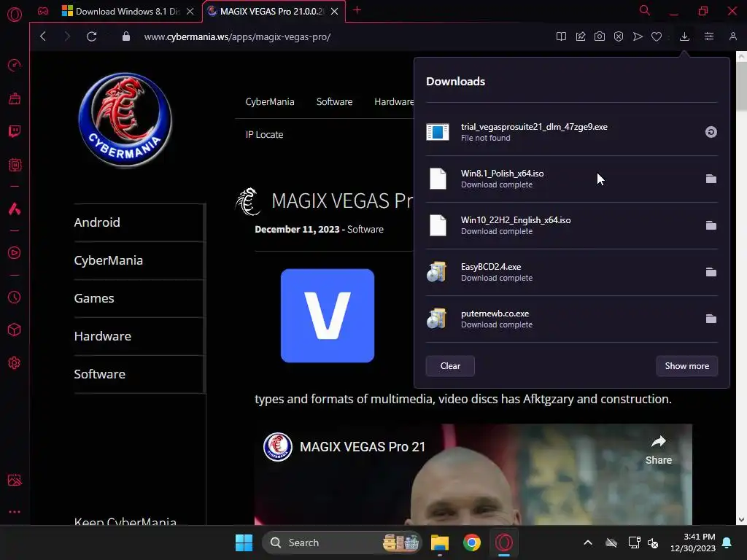
Task: Click the address bar URL
Action: coord(237,36)
